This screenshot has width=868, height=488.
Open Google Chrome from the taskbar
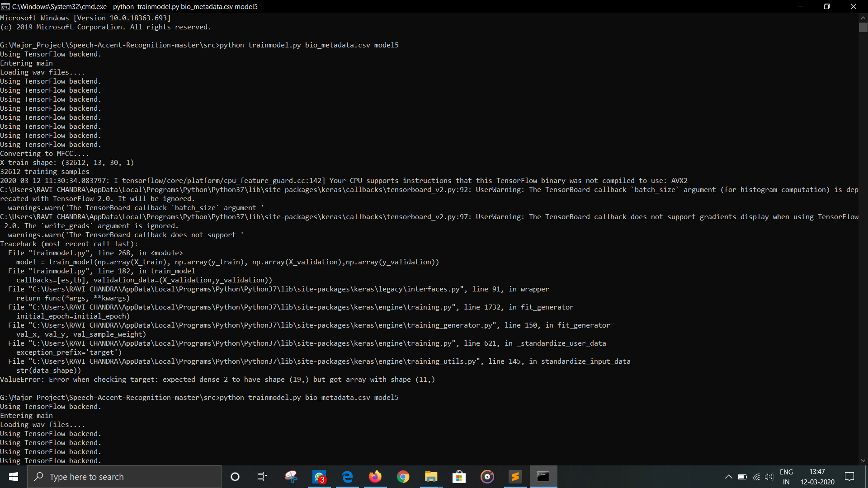(x=403, y=477)
